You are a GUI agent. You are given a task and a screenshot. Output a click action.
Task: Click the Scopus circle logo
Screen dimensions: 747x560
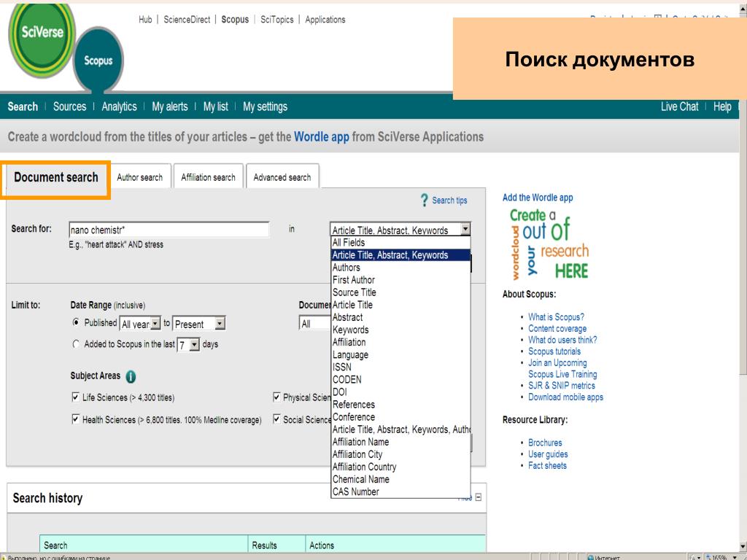[x=98, y=61]
